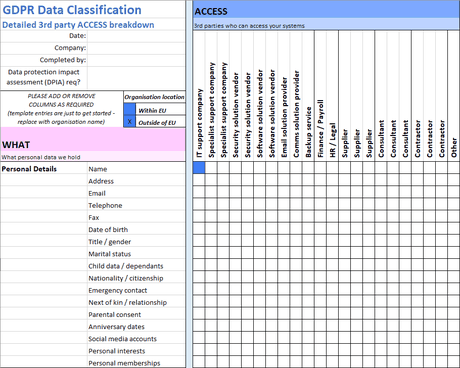Toggle the Outside of EU X box
460x368 pixels.
click(x=129, y=122)
